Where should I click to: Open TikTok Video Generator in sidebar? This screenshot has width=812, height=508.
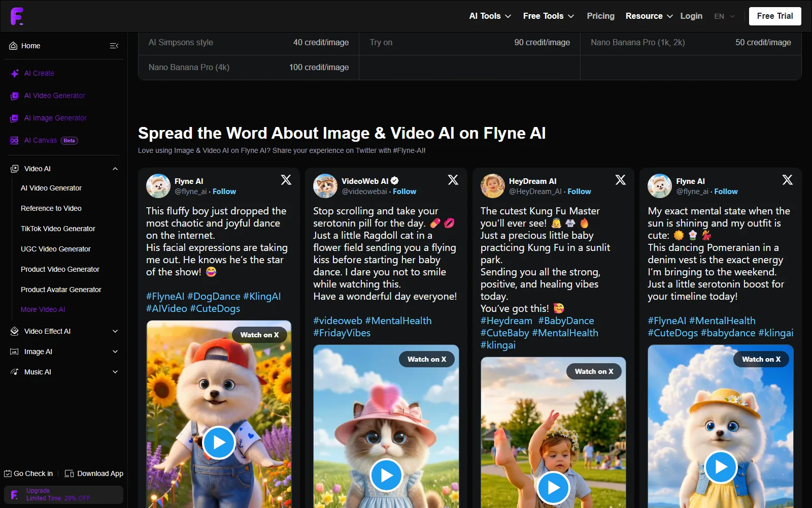point(58,229)
